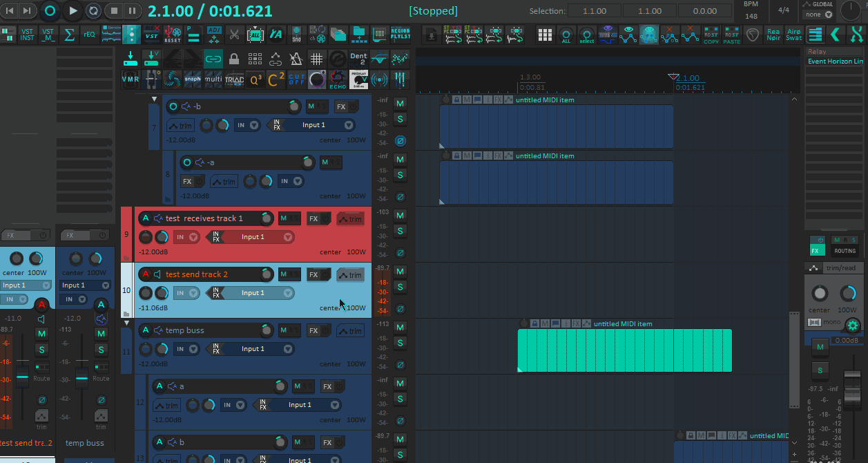Click the scissors split icon
This screenshot has width=868, height=463.
[234, 35]
